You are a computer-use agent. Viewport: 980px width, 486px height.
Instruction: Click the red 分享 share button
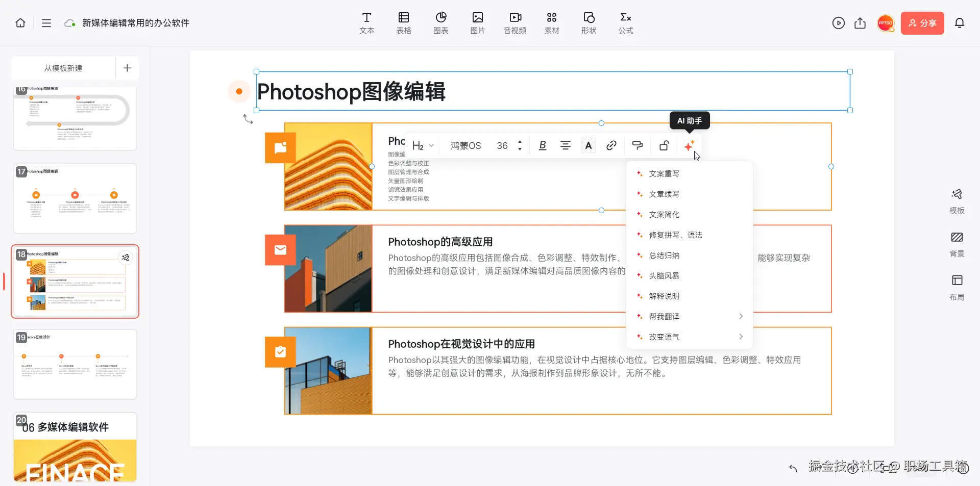click(x=922, y=23)
